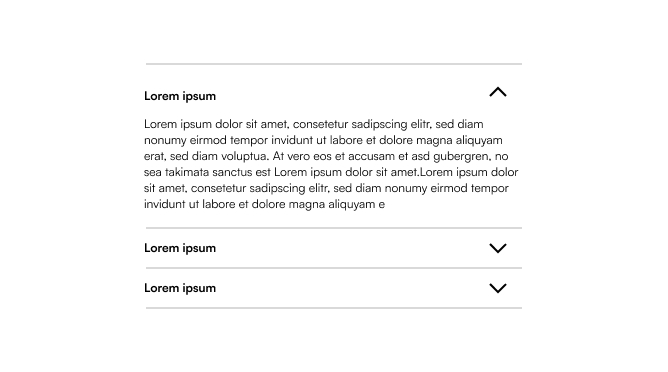Click divider between paragraph and second heading
This screenshot has height=372, width=668.
point(334,228)
